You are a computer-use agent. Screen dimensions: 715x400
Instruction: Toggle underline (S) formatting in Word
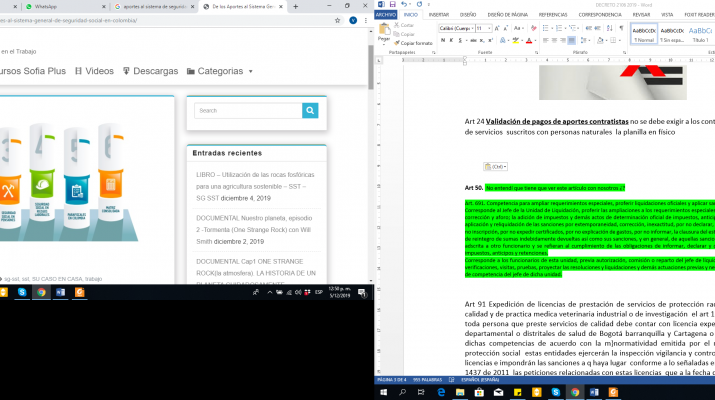pyautogui.click(x=462, y=42)
